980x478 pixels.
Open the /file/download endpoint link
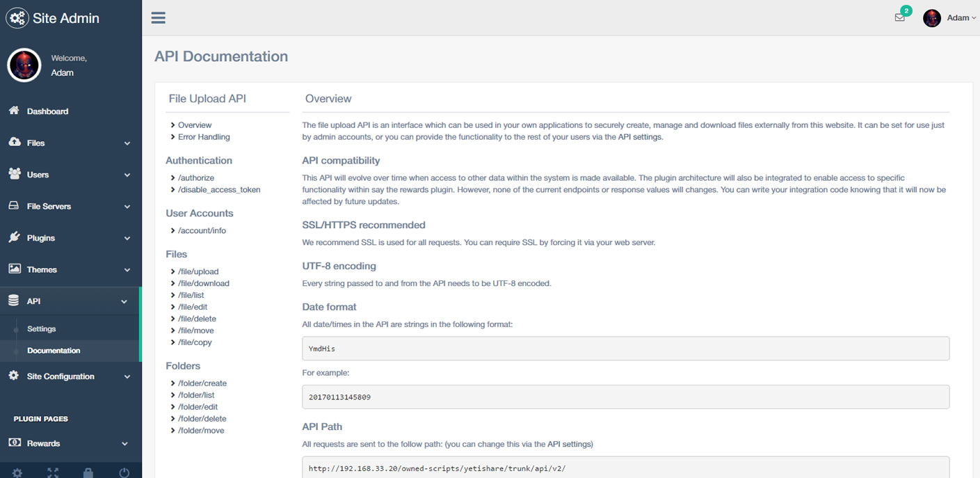click(203, 283)
